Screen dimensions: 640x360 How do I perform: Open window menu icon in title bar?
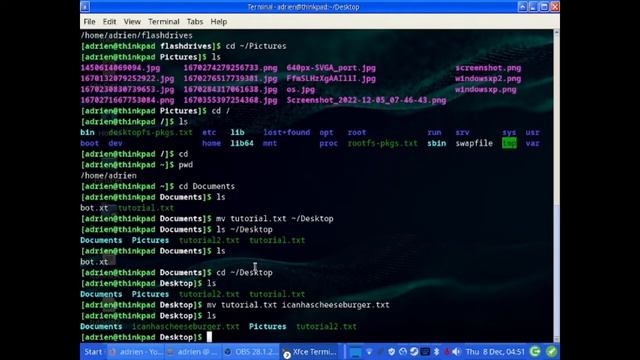[85, 7]
